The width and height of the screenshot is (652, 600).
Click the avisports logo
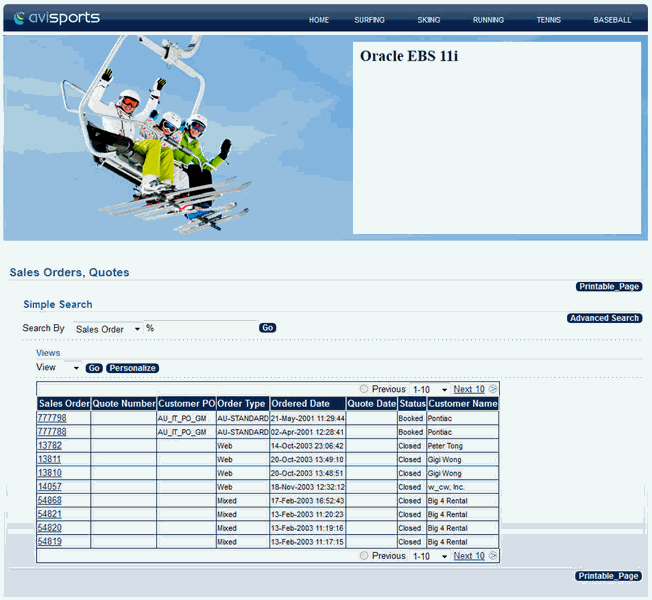point(57,18)
